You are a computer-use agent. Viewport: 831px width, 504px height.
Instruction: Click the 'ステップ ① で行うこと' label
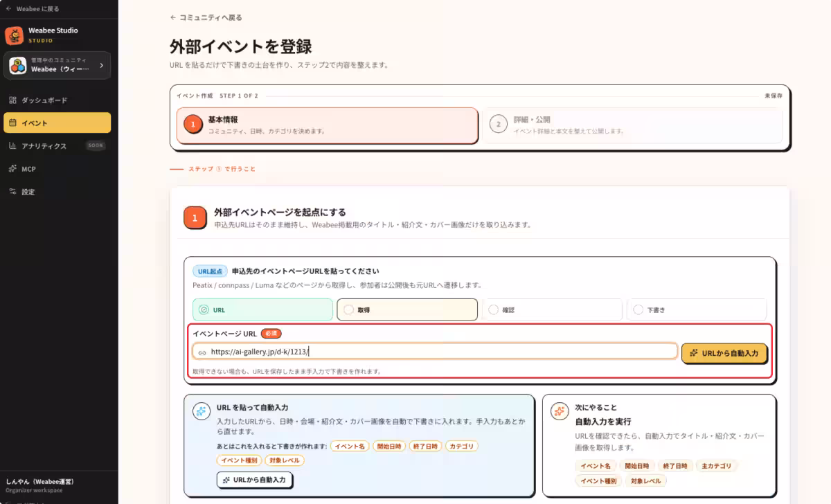point(222,169)
